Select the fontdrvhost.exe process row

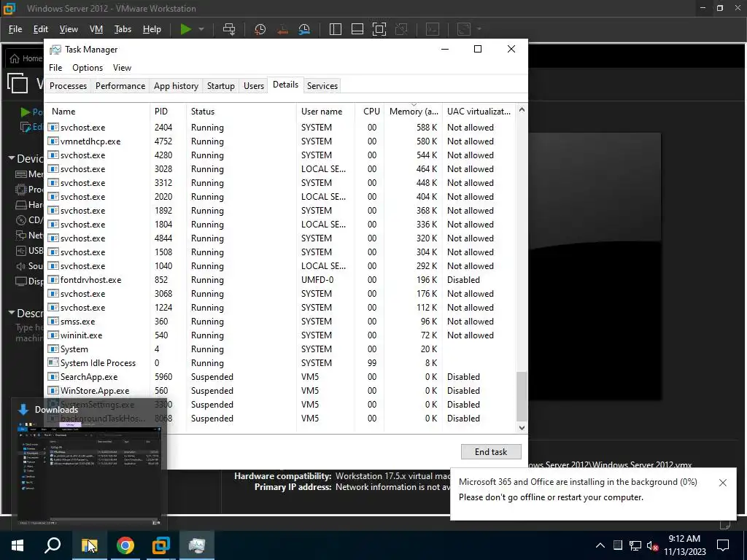281,280
